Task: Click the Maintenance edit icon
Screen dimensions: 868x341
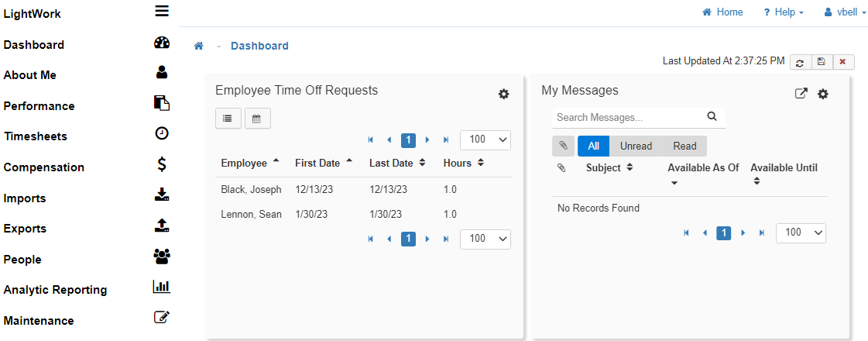Action: tap(162, 317)
